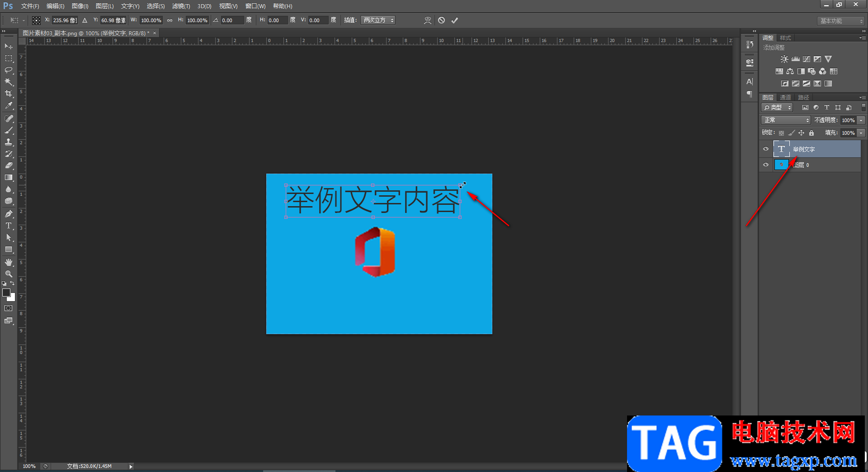Screen dimensions: 868x472
Task: Toggle pixel layer filter
Action: point(805,108)
